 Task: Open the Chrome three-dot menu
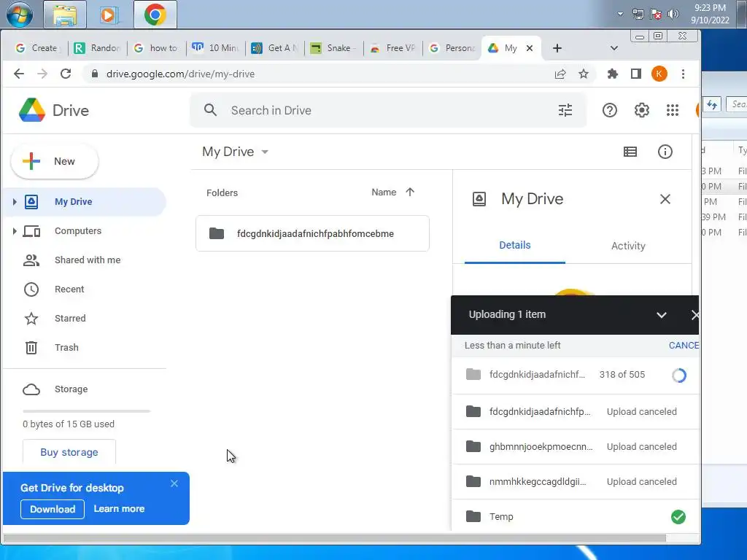[x=683, y=74]
